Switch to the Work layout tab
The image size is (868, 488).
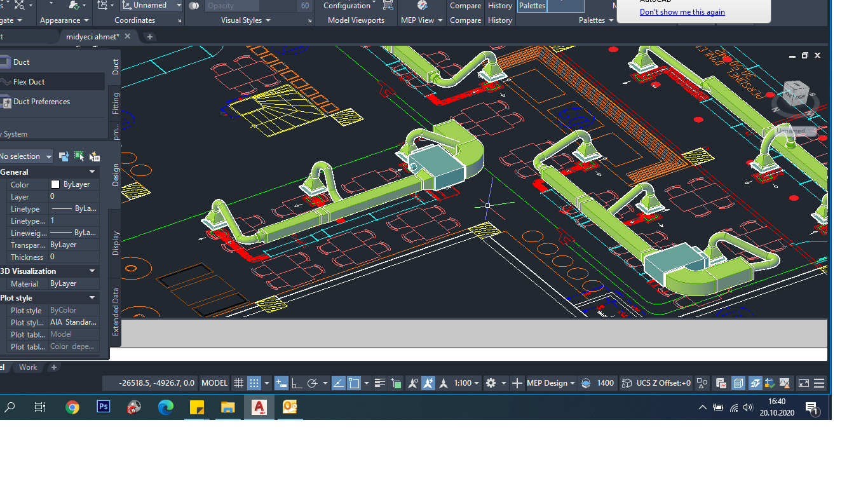click(x=28, y=367)
